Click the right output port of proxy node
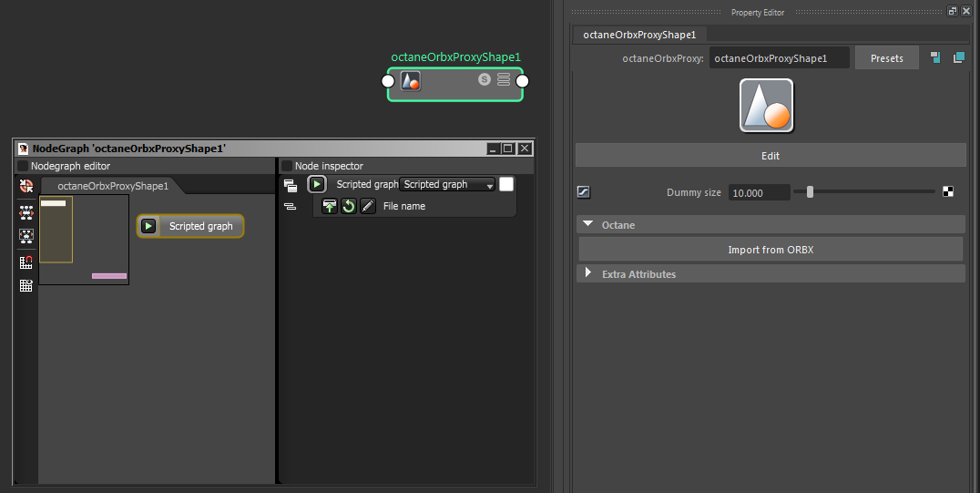Image resolution: width=980 pixels, height=493 pixels. point(523,81)
